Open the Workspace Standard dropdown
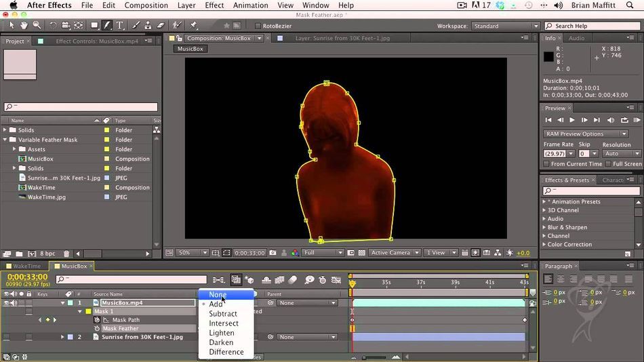644x362 pixels. coord(505,26)
